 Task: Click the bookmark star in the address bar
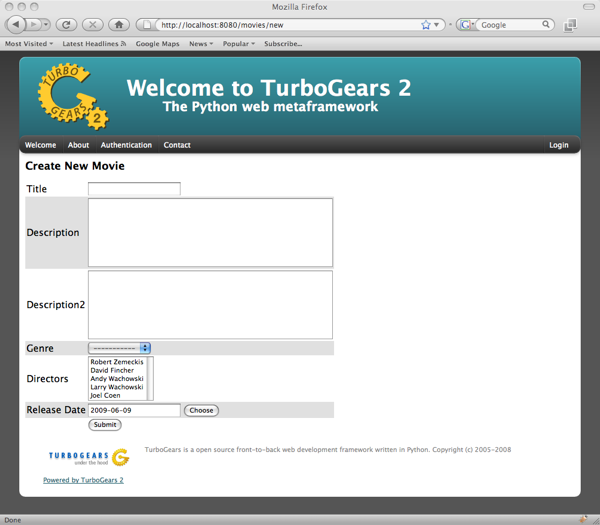pyautogui.click(x=426, y=25)
